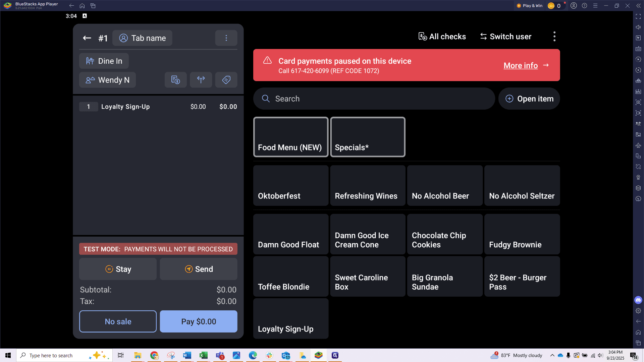Open Excel from the Windows taskbar
This screenshot has width=644, height=362.
click(204, 355)
